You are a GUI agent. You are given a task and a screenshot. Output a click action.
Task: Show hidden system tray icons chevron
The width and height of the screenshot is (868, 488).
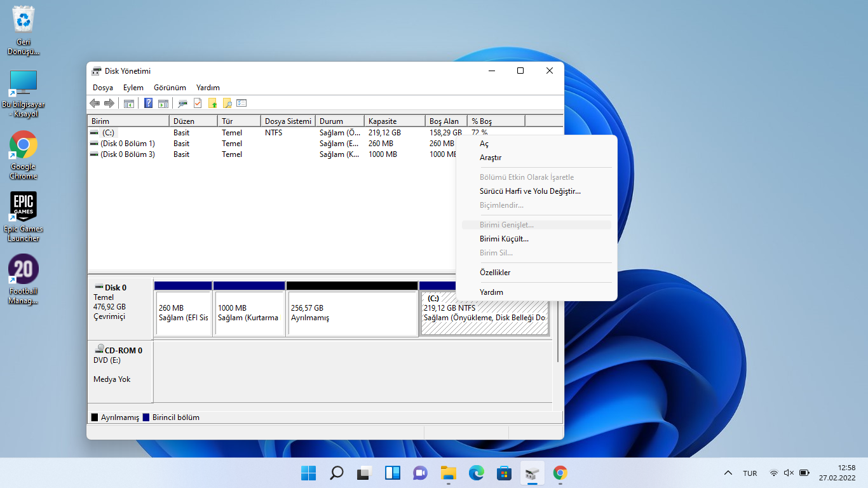[x=728, y=473]
